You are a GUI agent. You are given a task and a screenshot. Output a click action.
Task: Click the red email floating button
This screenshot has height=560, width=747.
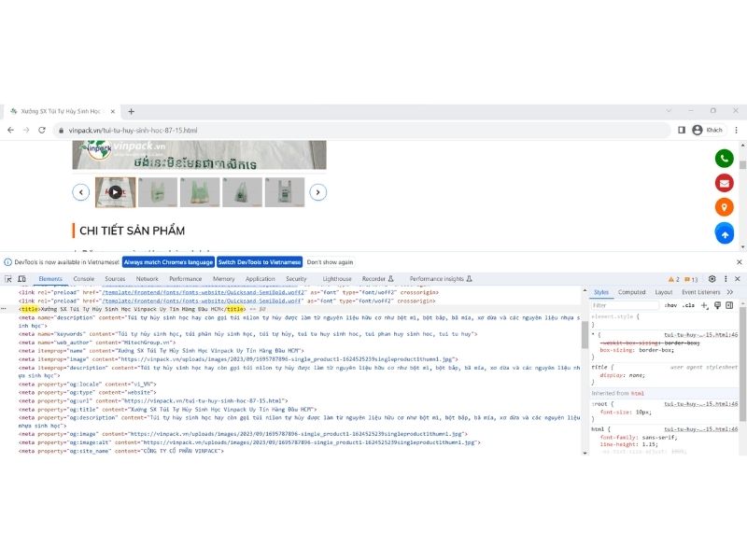725,183
